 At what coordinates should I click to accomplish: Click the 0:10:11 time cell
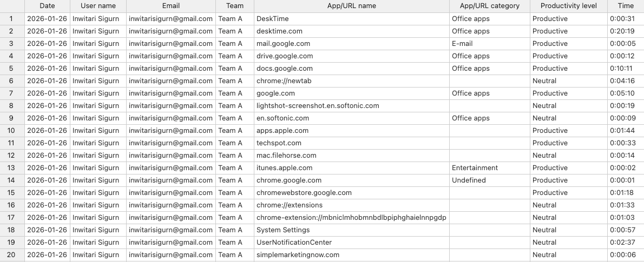click(x=626, y=69)
